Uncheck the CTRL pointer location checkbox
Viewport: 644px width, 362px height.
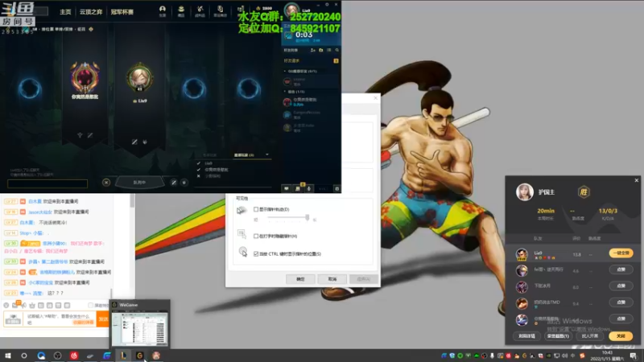pyautogui.click(x=256, y=253)
